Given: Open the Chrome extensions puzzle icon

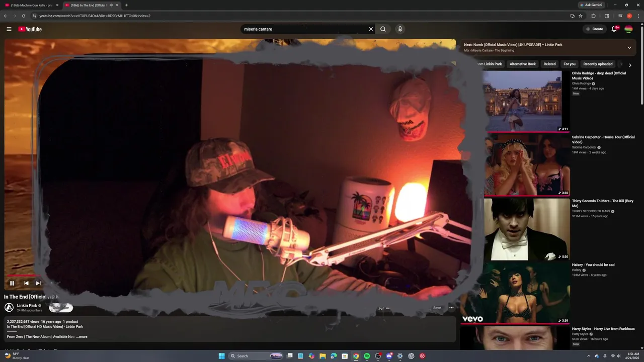Looking at the screenshot, I should tap(594, 16).
